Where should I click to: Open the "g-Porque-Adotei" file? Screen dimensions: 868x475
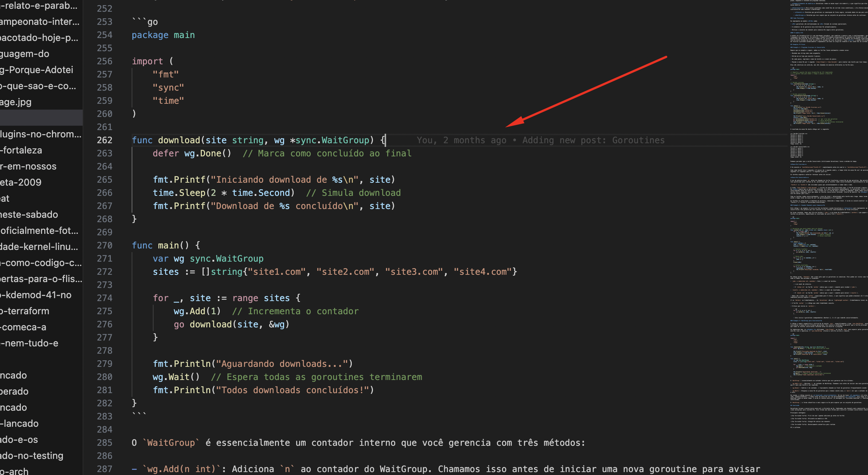(x=36, y=69)
